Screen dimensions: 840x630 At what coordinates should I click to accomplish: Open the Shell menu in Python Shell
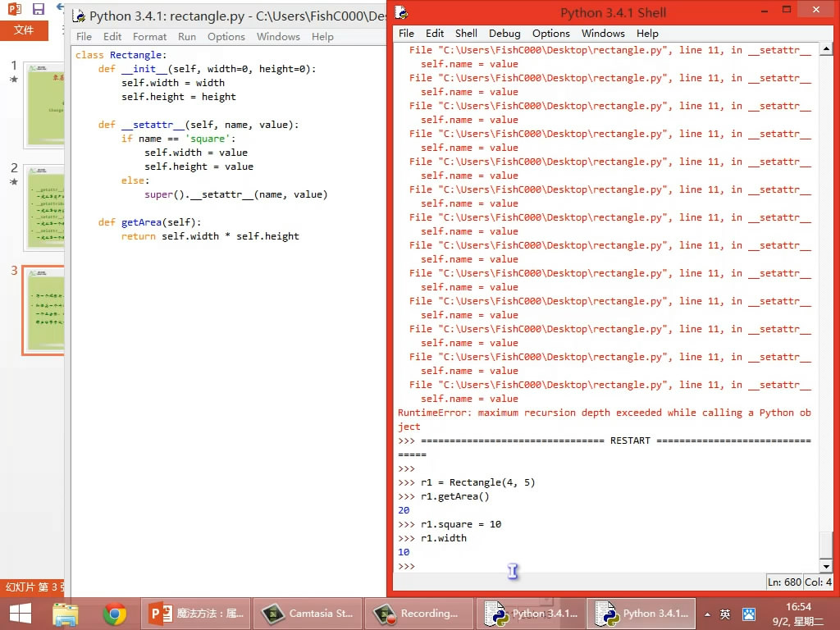click(466, 33)
